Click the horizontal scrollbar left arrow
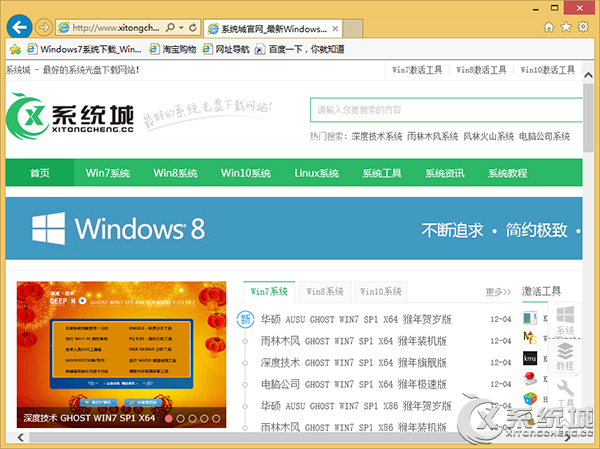 tap(21, 438)
